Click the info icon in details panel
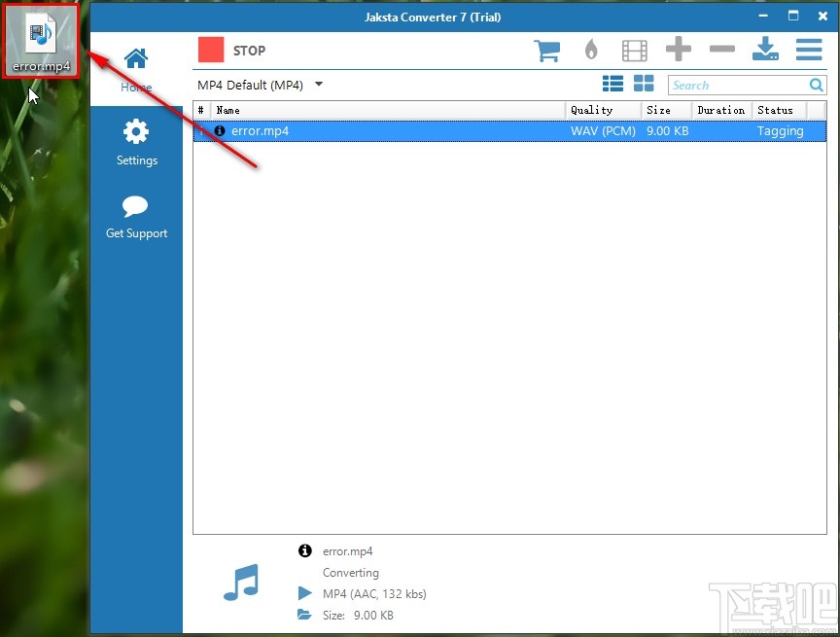 [305, 550]
